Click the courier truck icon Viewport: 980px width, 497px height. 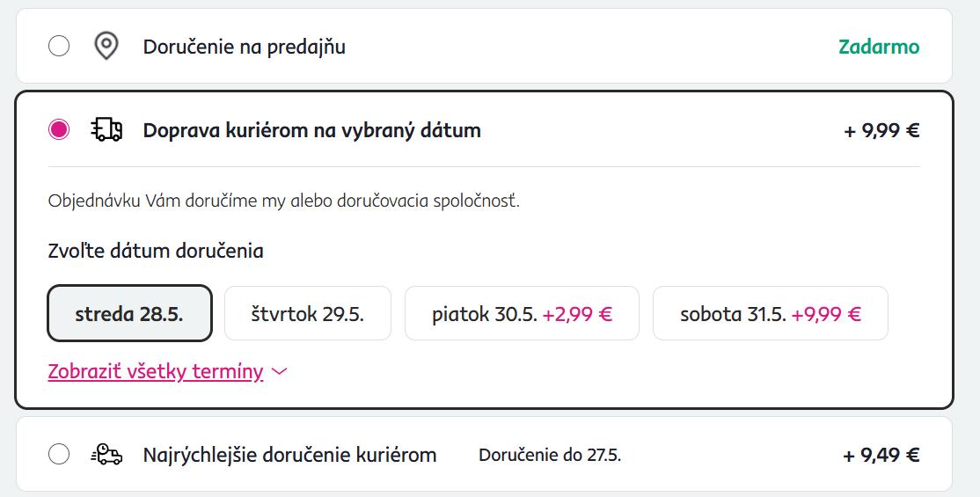(x=106, y=131)
